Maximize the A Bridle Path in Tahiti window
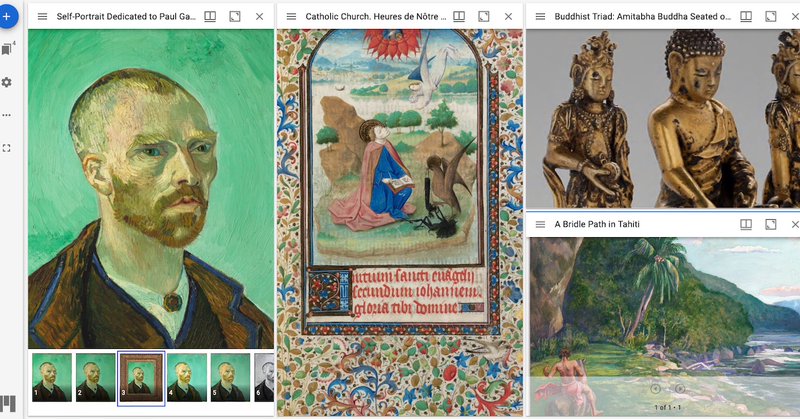This screenshot has height=419, width=800. coord(771,224)
